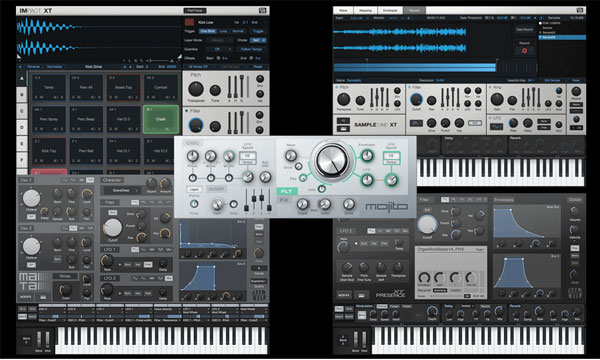Toggle the LFO section enable in Sample One XT

pyautogui.click(x=490, y=118)
